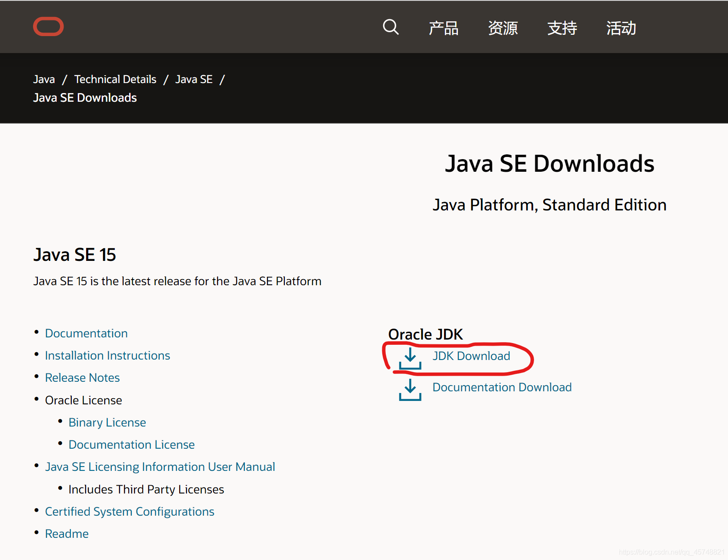
Task: Click the Oracle logo icon
Action: click(48, 27)
